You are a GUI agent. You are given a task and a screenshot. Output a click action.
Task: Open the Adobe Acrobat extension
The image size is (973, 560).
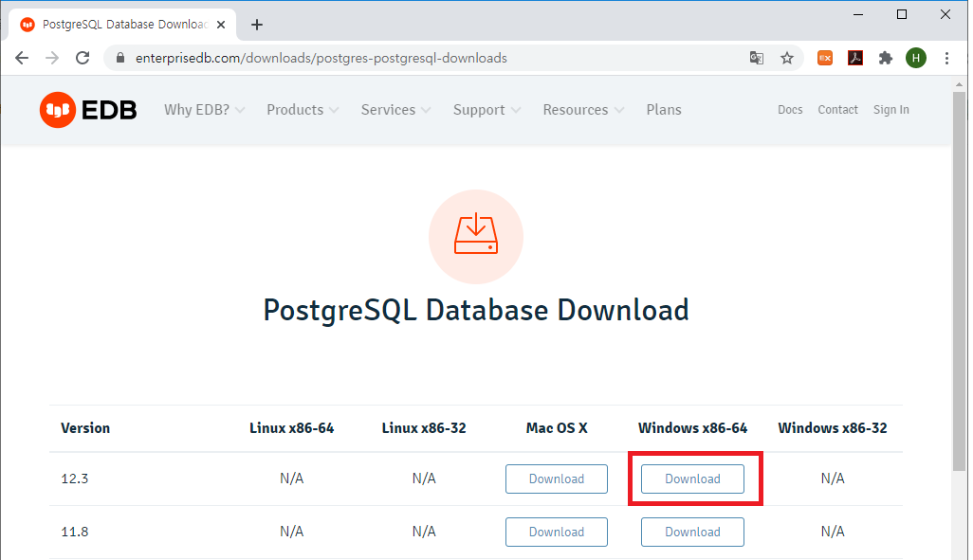(855, 59)
